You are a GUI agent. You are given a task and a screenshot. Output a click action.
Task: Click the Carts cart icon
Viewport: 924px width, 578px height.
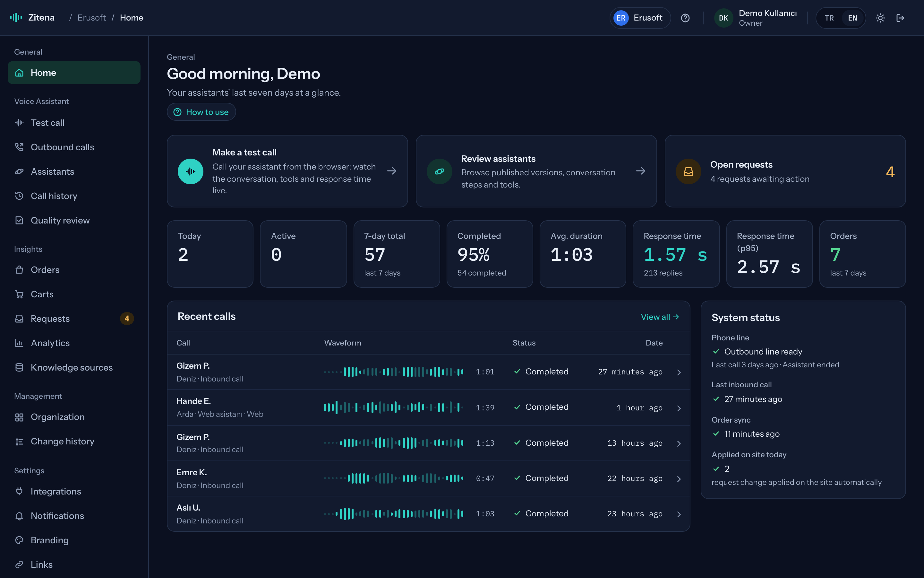tap(19, 294)
